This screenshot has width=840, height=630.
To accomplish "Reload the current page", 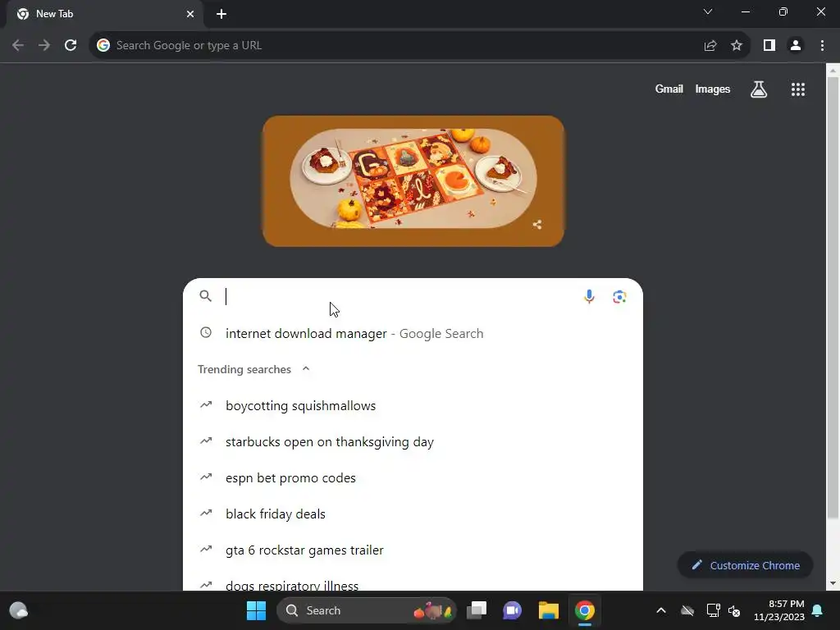I will (x=71, y=46).
